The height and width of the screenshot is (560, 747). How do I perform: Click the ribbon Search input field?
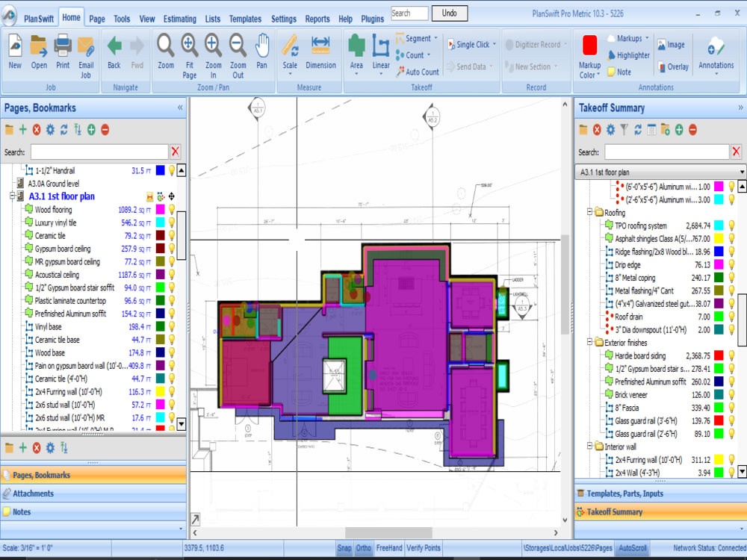click(409, 13)
